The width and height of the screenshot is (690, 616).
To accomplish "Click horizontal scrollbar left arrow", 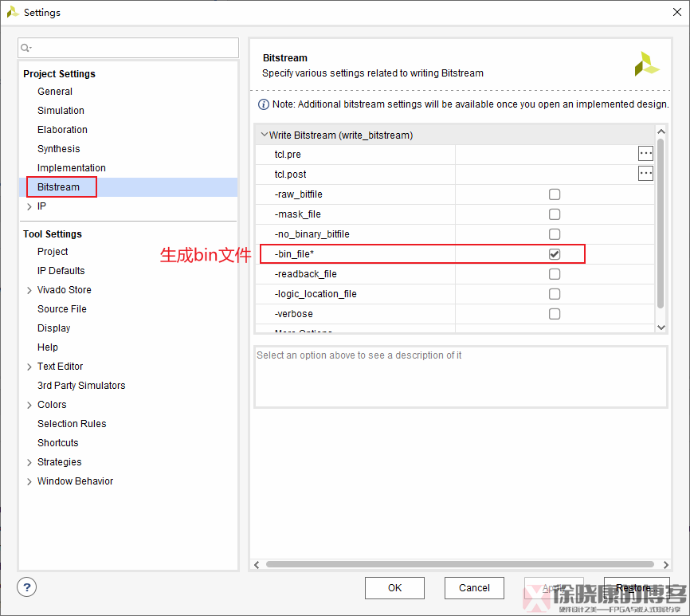I will pos(257,564).
